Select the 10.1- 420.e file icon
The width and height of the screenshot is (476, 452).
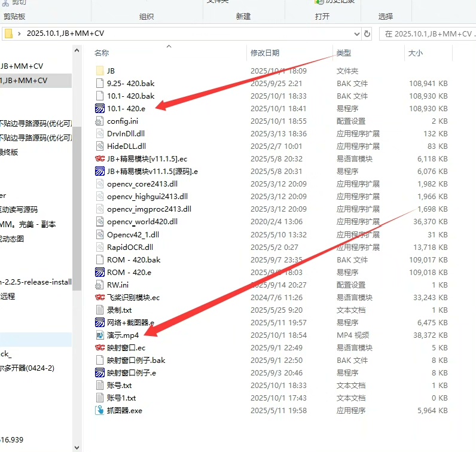tap(100, 108)
